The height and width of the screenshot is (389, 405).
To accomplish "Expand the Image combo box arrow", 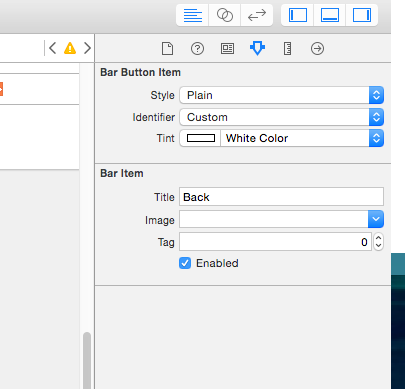I will (x=376, y=219).
